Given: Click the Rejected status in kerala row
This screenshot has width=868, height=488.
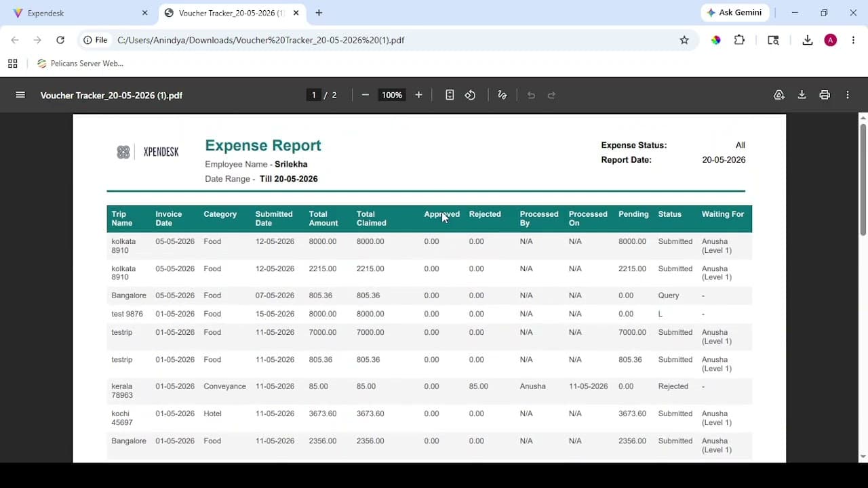Looking at the screenshot, I should (673, 386).
